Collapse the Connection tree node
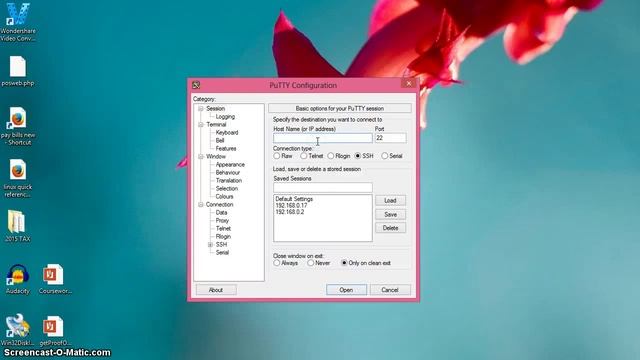 200,204
